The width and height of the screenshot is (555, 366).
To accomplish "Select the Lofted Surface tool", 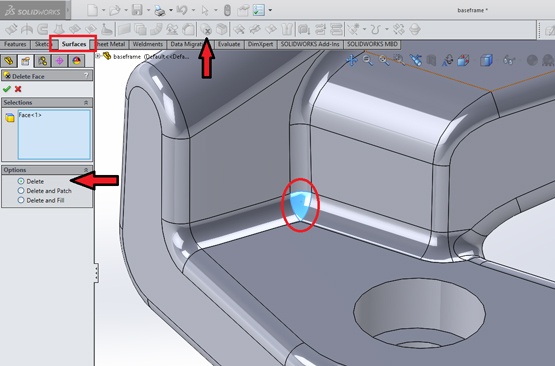I will [59, 29].
